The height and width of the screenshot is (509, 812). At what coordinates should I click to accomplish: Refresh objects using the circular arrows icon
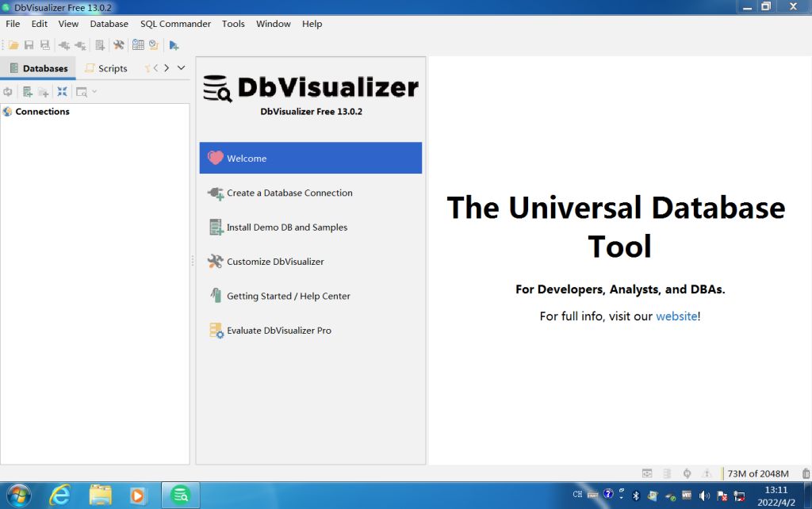coord(8,91)
